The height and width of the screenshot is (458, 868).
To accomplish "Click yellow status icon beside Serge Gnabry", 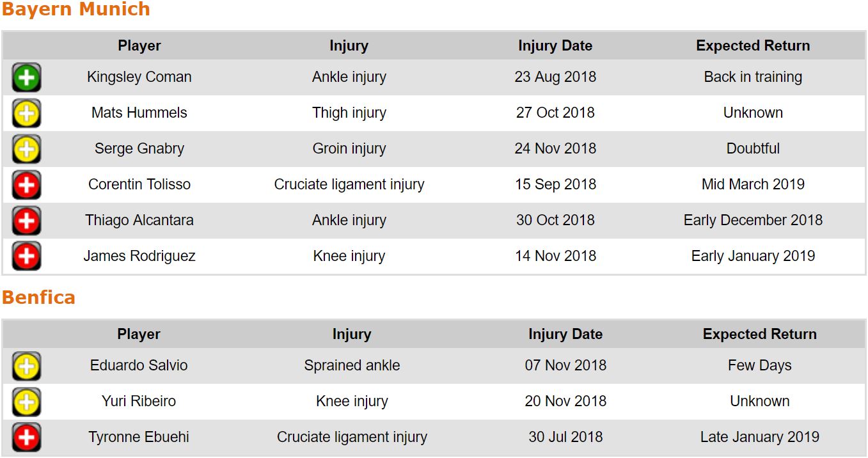I will click(26, 150).
